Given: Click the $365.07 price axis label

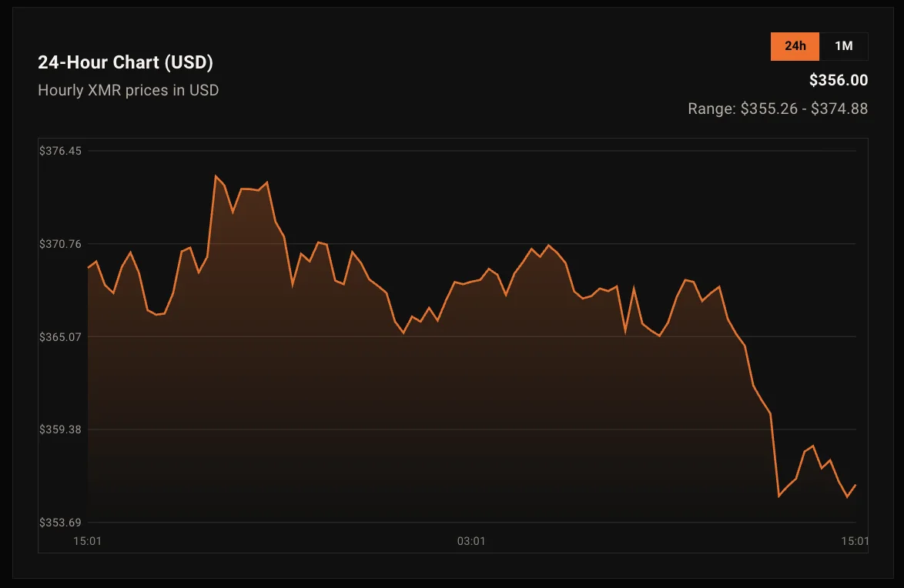Looking at the screenshot, I should (x=60, y=337).
